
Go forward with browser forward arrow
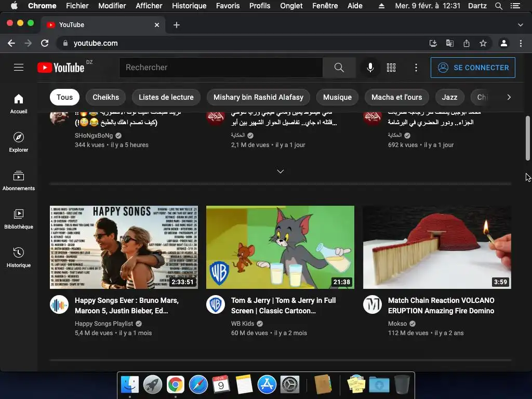click(28, 43)
